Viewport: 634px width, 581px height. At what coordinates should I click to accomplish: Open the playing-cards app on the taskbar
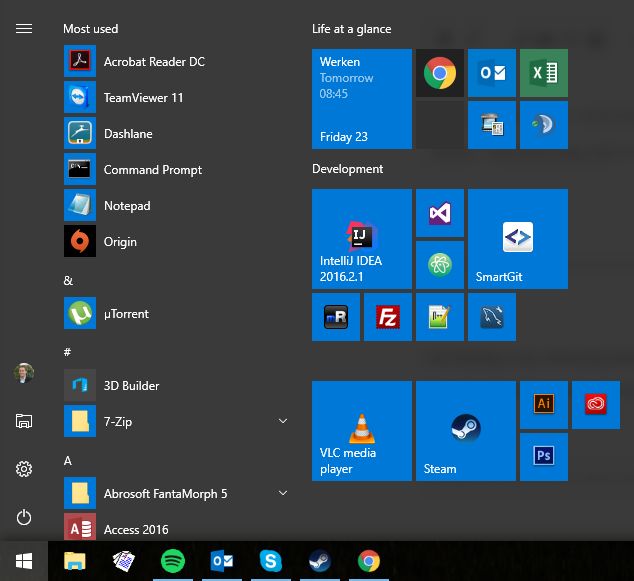124,561
